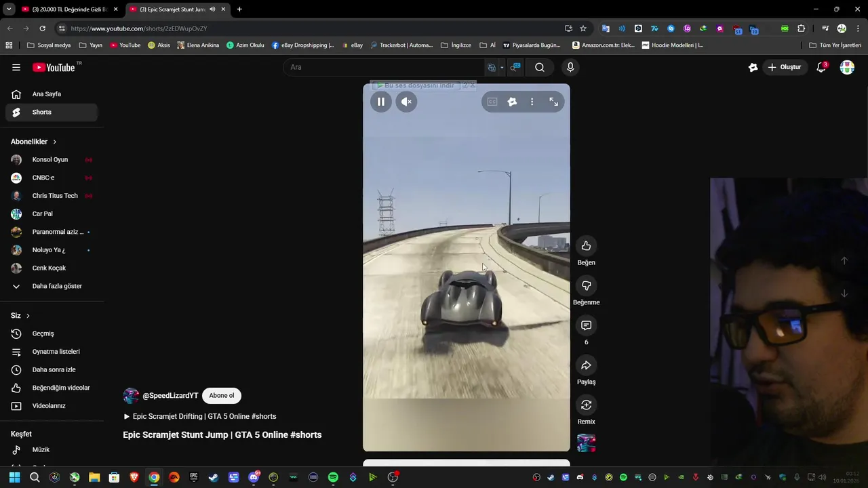This screenshot has width=868, height=488.
Task: Open Car Pal channel
Action: pyautogui.click(x=52, y=213)
